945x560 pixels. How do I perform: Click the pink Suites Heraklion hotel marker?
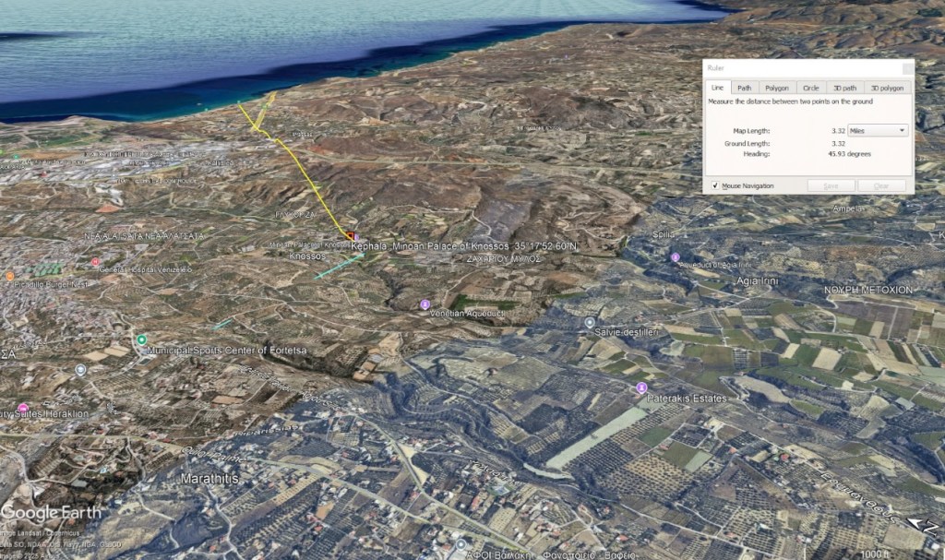point(22,407)
